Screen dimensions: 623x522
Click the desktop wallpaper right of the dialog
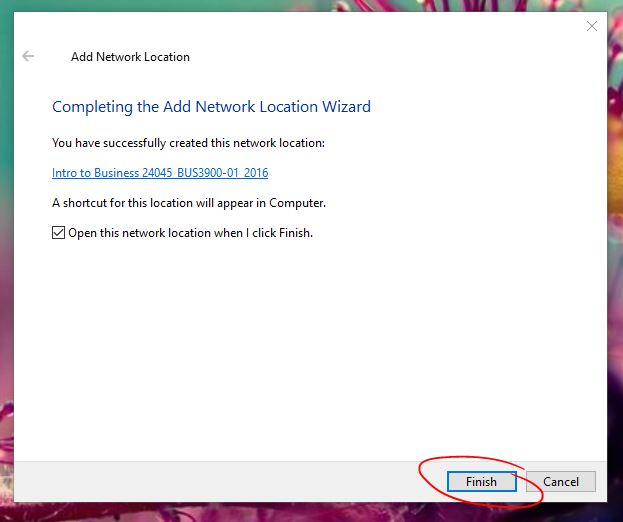click(615, 300)
